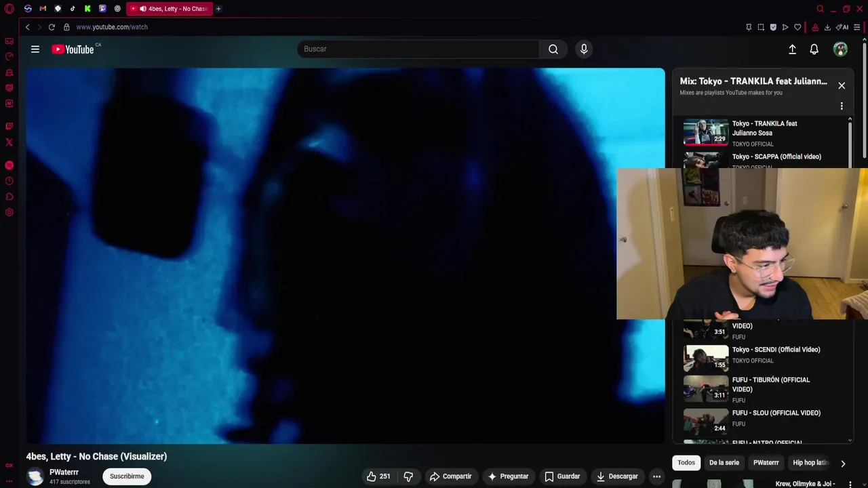Open the browser profile icon
This screenshot has width=868, height=488.
[x=815, y=27]
